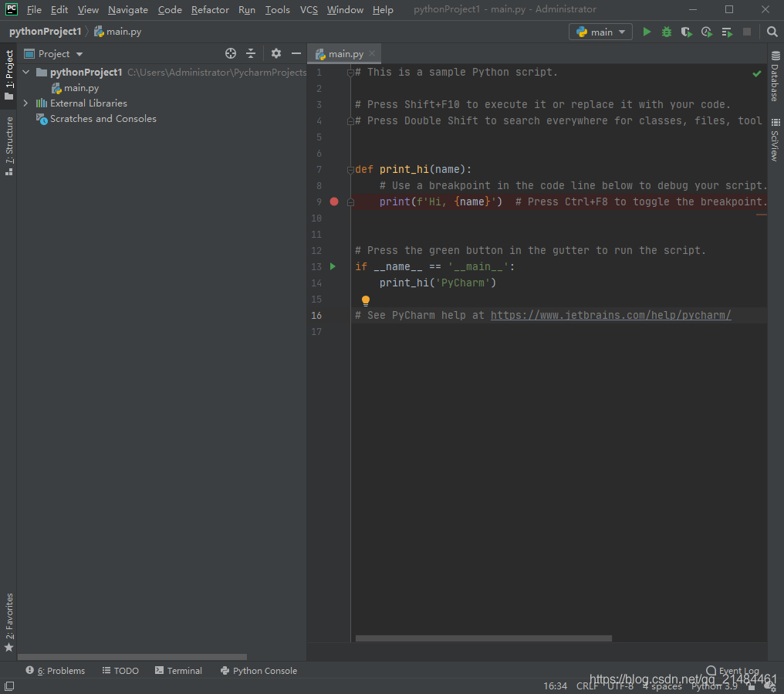Open the Event Log button

[x=732, y=671]
